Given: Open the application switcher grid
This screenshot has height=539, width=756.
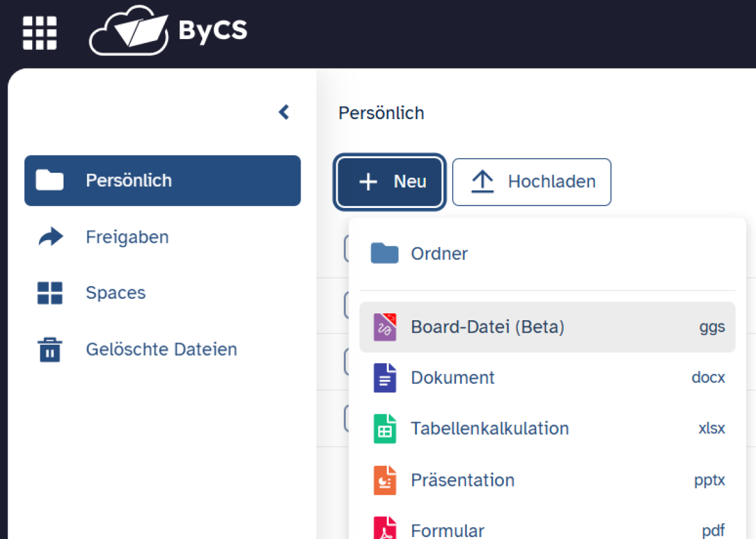Looking at the screenshot, I should [x=40, y=33].
